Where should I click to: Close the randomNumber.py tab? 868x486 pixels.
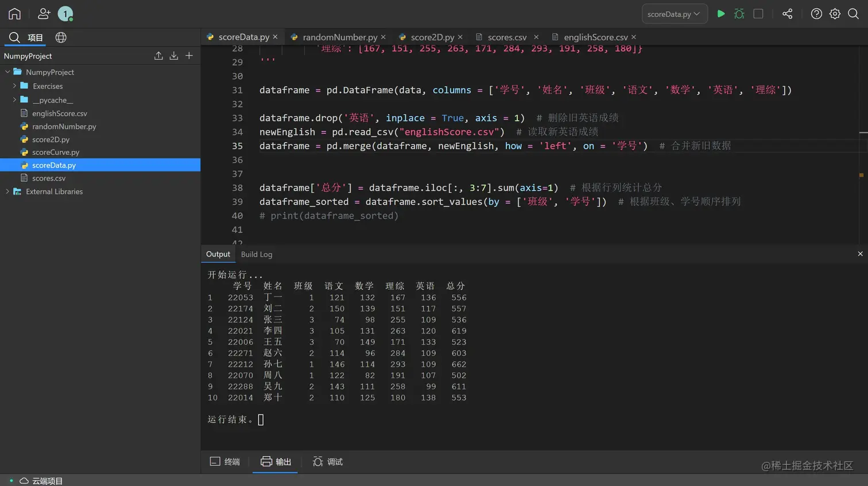(x=383, y=37)
